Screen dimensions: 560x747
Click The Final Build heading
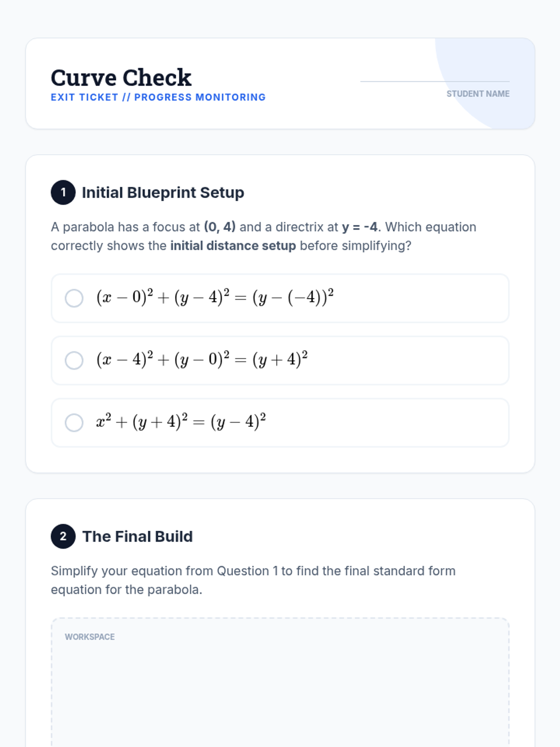pyautogui.click(x=137, y=536)
